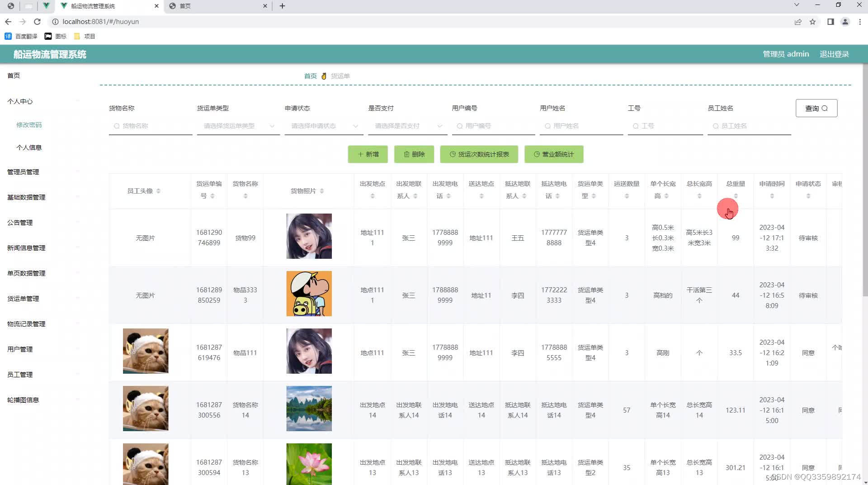Open the browser profile avatar icon
868x485 pixels.
[845, 22]
